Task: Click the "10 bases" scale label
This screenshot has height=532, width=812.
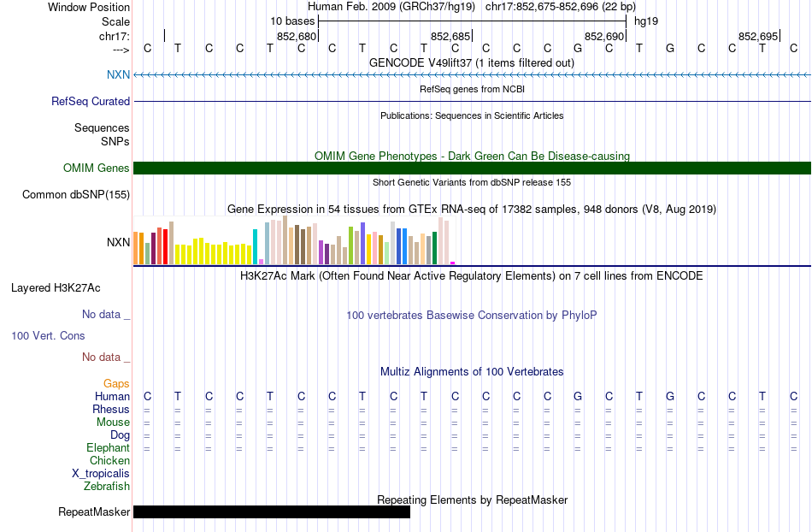Action: click(292, 21)
